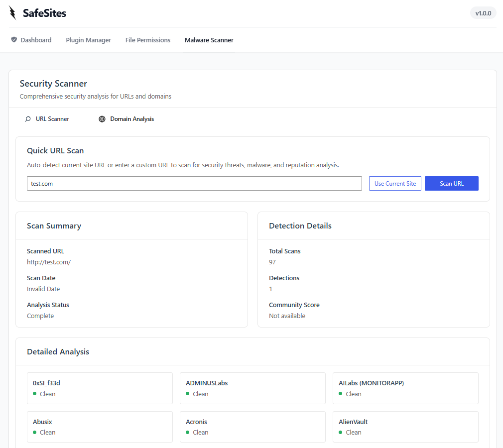Go to the Dashboard tab

36,40
